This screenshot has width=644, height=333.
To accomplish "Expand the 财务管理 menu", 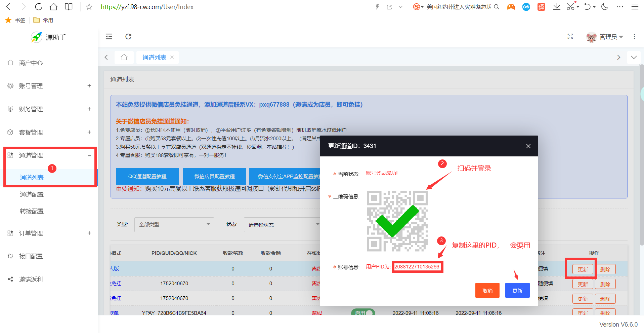I will point(49,109).
